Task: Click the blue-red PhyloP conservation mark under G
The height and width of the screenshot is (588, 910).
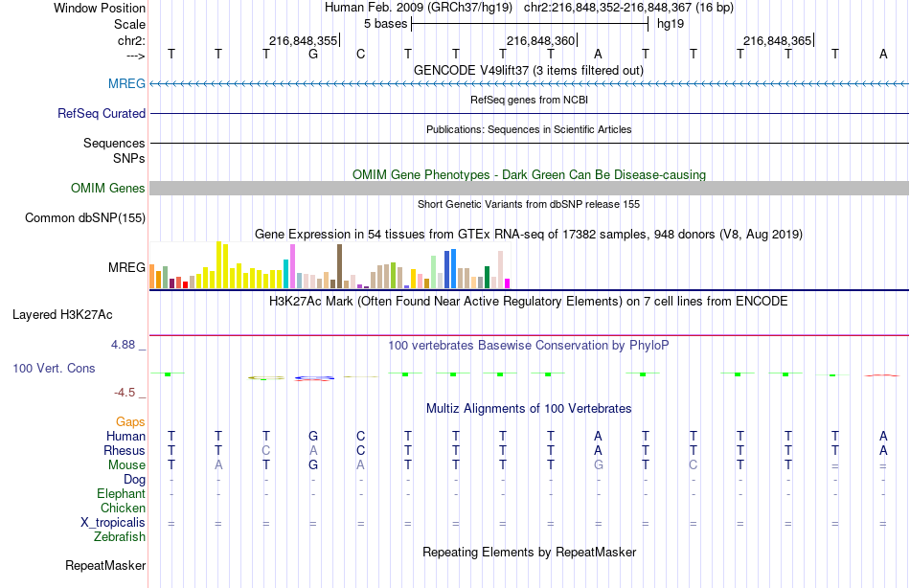Action: coord(314,378)
